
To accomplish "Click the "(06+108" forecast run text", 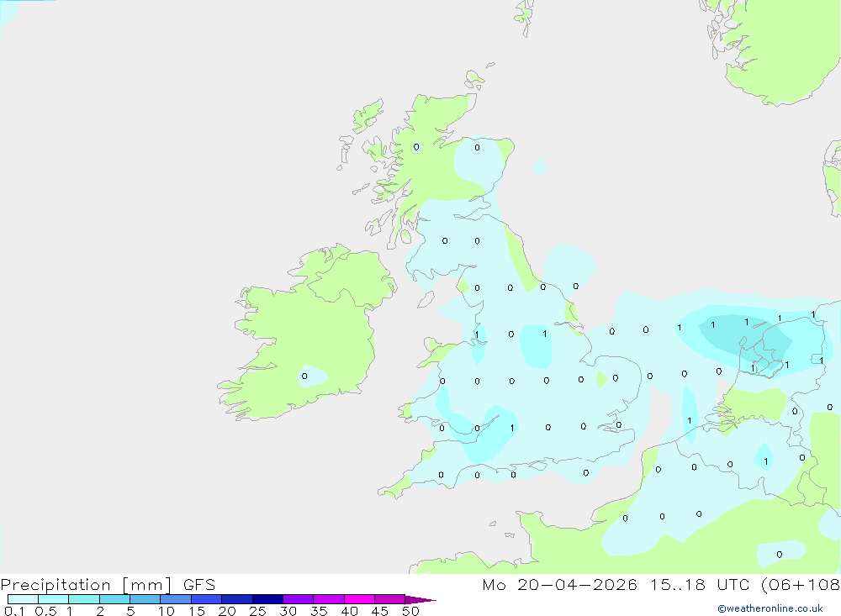I will point(801,584).
